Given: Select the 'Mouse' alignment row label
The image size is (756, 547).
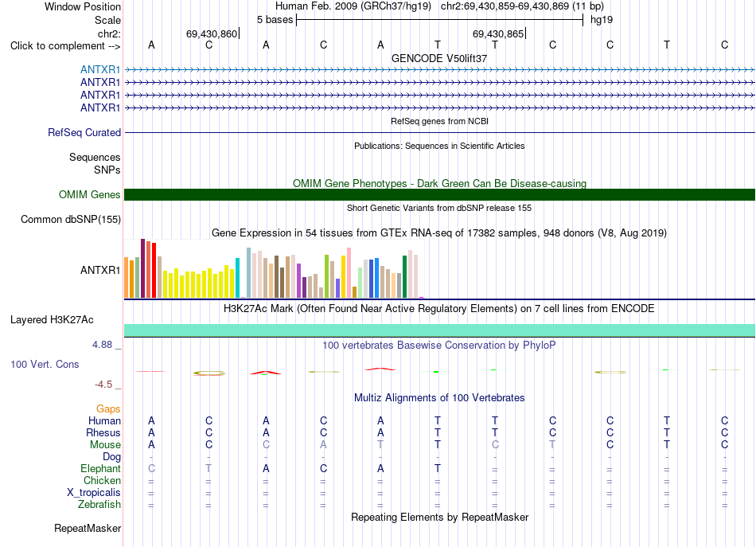Looking at the screenshot, I should pyautogui.click(x=105, y=445).
